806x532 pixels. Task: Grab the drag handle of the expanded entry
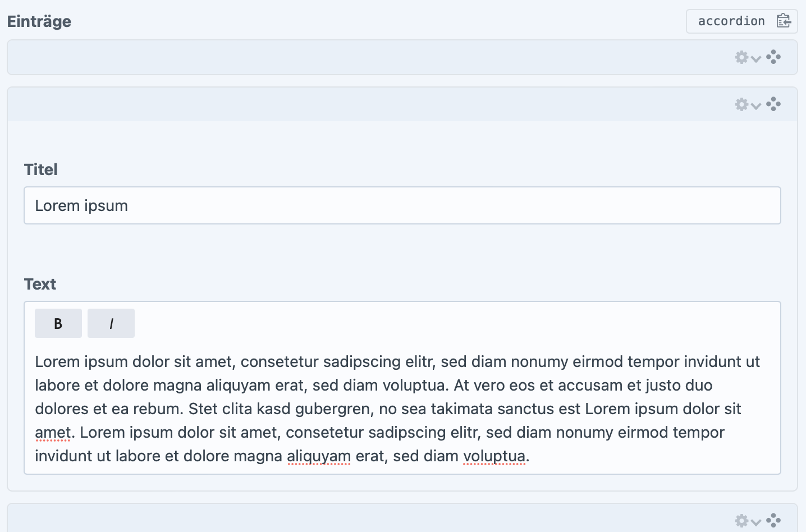tap(773, 104)
